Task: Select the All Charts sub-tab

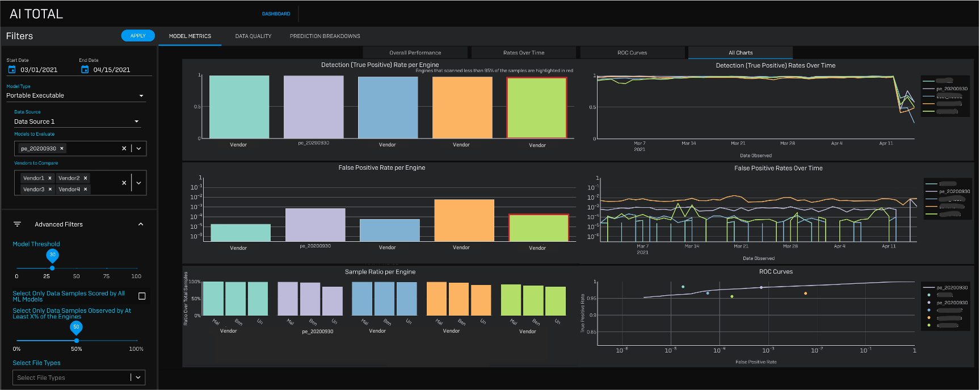Action: pos(741,53)
